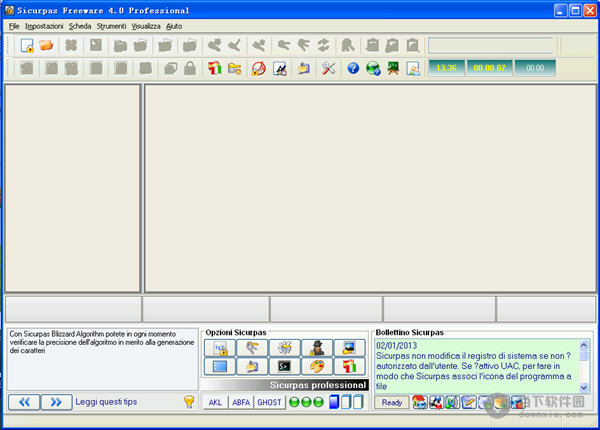Click the picture-with-key option icon
Screen dimensions: 600x430
(349, 348)
